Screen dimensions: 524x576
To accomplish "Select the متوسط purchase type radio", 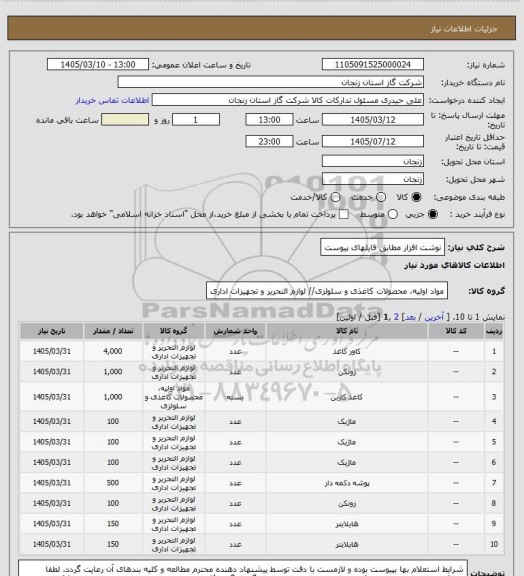I will coord(393,214).
